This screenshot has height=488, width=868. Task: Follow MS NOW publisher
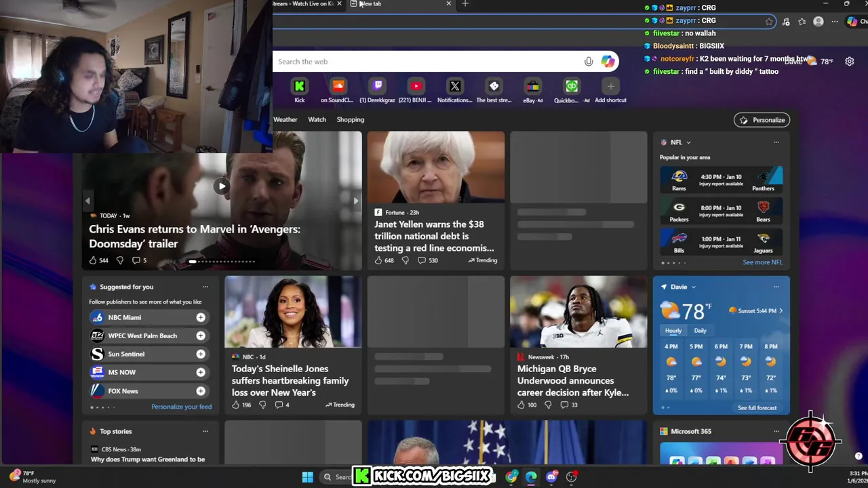(201, 372)
